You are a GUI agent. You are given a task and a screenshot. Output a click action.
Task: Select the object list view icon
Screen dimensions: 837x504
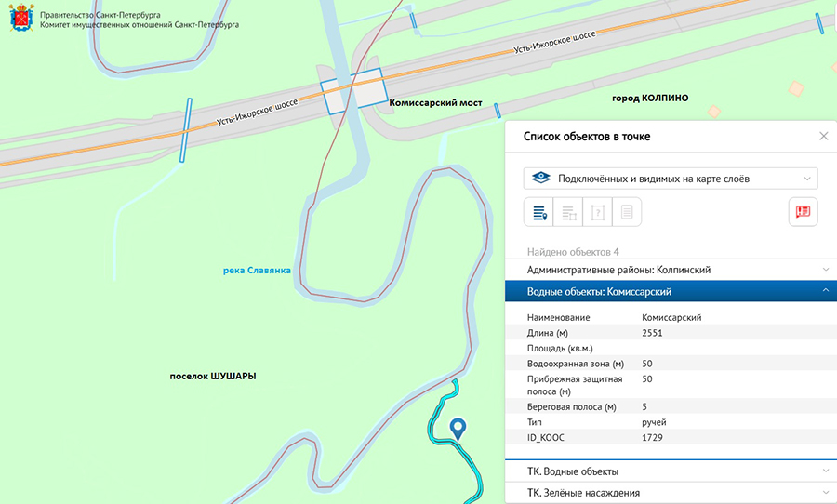539,212
